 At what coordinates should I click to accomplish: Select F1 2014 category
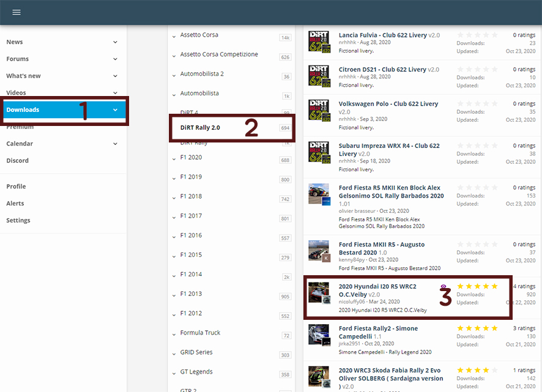point(191,274)
